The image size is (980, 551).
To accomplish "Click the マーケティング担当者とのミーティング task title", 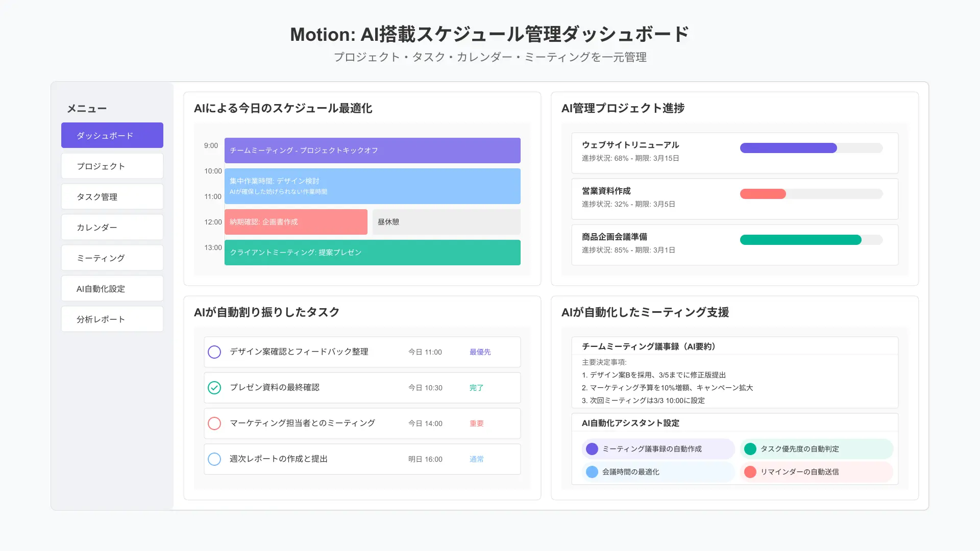I will click(x=302, y=423).
